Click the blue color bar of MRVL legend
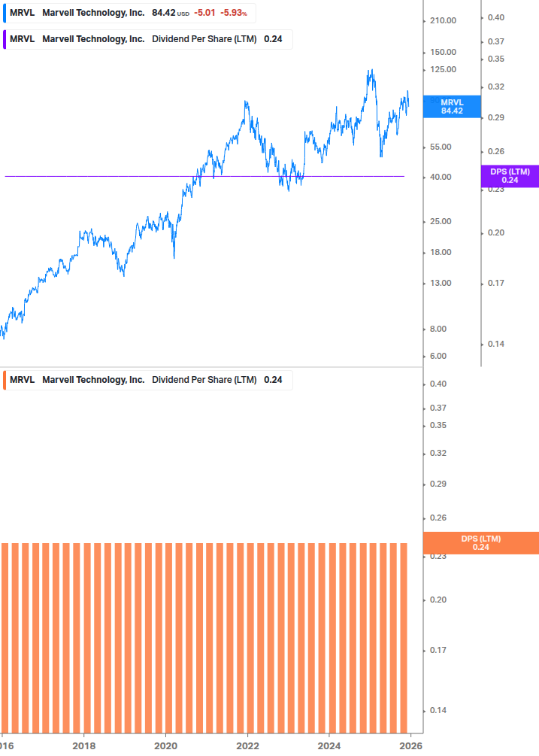This screenshot has width=539, height=756. pos(5,13)
